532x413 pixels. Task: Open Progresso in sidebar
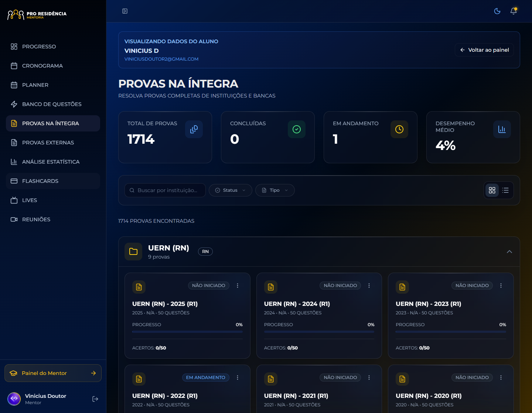tap(53, 47)
